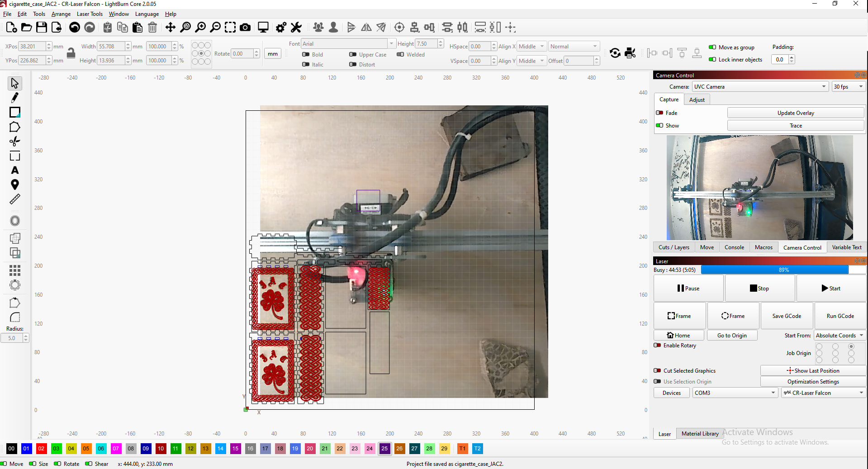The height and width of the screenshot is (469, 868).
Task: Open Device Settings wrench icon
Action: [296, 28]
